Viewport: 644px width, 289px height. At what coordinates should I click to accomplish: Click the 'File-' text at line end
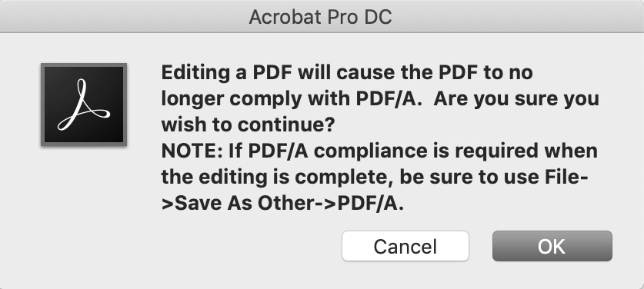coord(567,177)
